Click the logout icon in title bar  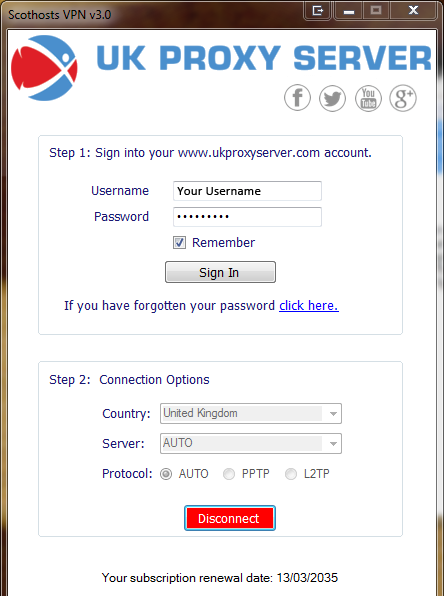(317, 11)
